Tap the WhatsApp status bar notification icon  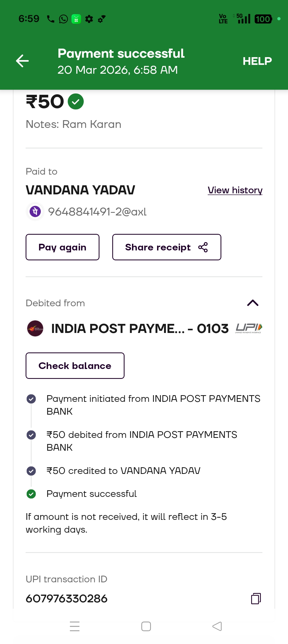point(63,19)
